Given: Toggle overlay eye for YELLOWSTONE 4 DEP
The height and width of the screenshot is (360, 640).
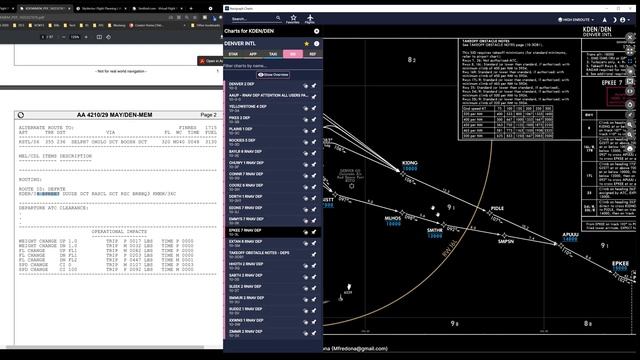Looking at the screenshot, I should pos(305,108).
